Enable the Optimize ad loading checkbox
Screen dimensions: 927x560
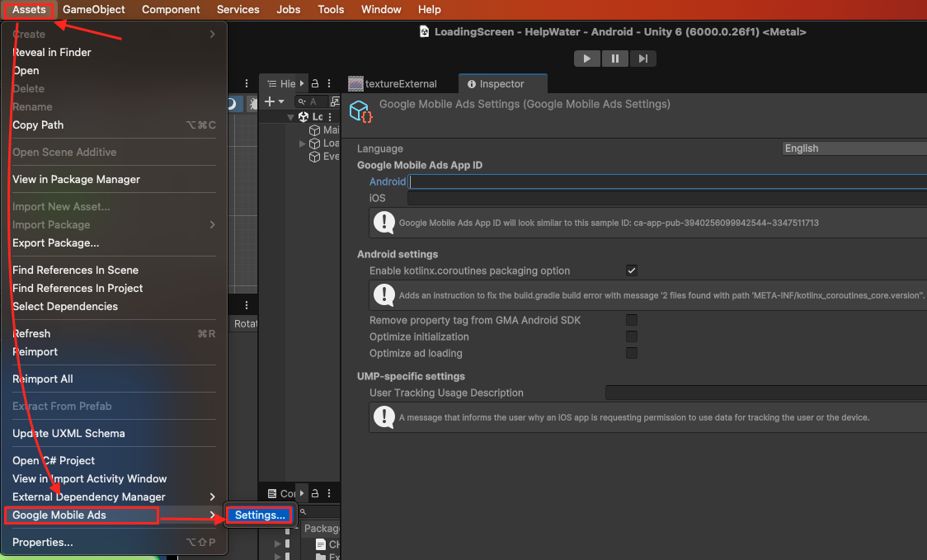[x=632, y=353]
